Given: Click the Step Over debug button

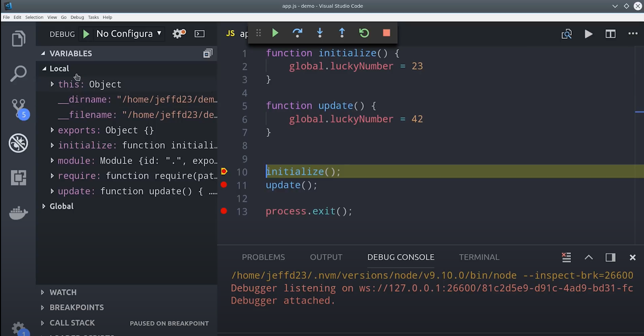Looking at the screenshot, I should 297,33.
